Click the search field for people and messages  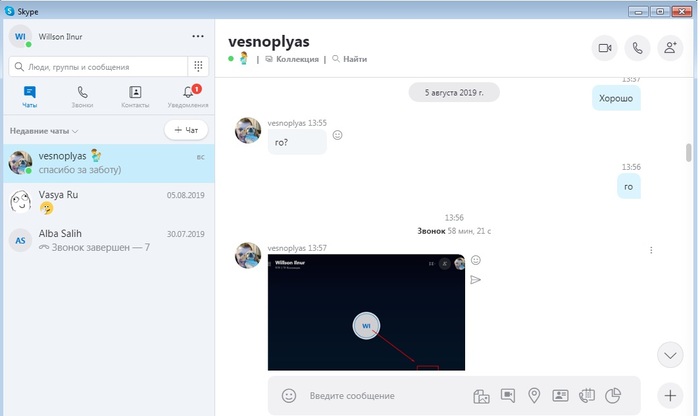pyautogui.click(x=98, y=67)
